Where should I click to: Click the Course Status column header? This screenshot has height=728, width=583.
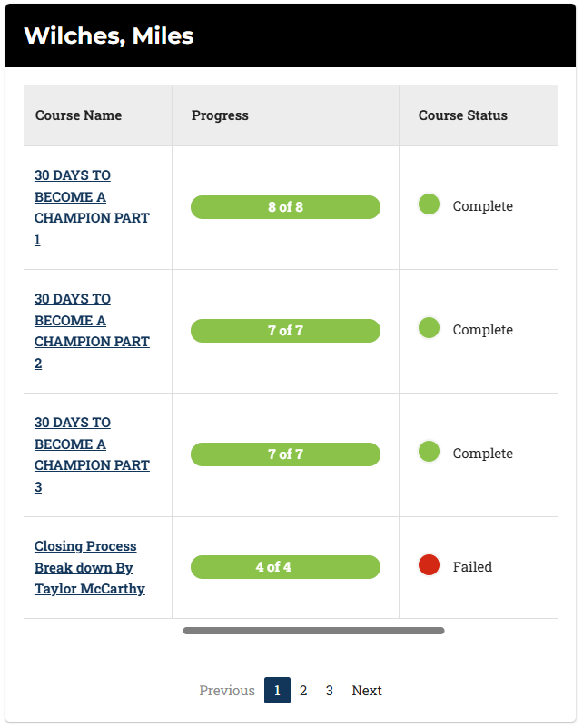[x=463, y=115]
